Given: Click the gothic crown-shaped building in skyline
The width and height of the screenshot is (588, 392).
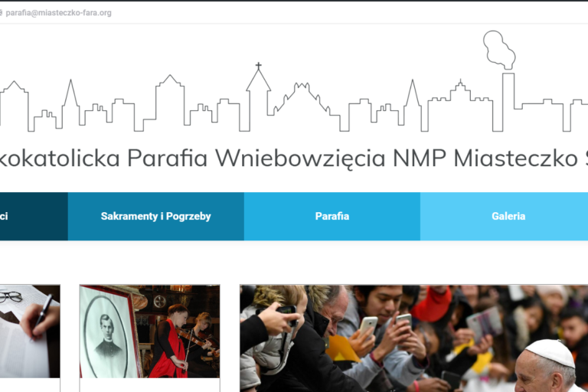Looking at the screenshot, I should pos(301,98).
